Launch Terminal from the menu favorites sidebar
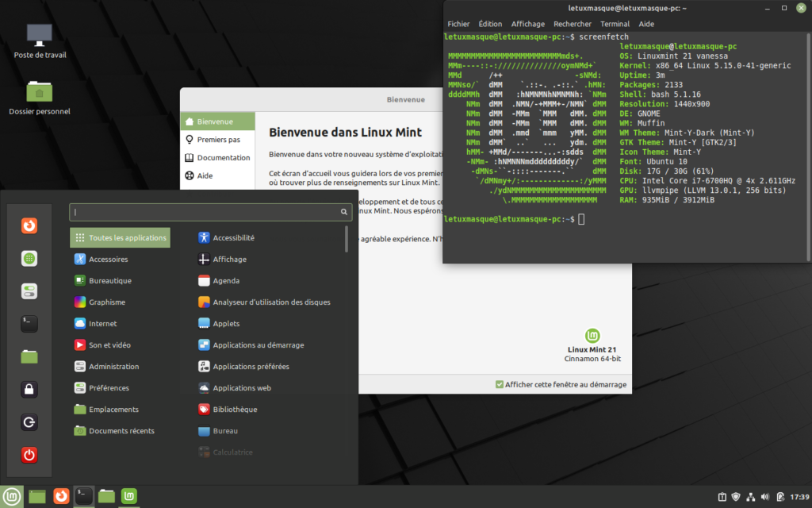The image size is (812, 508). [29, 324]
